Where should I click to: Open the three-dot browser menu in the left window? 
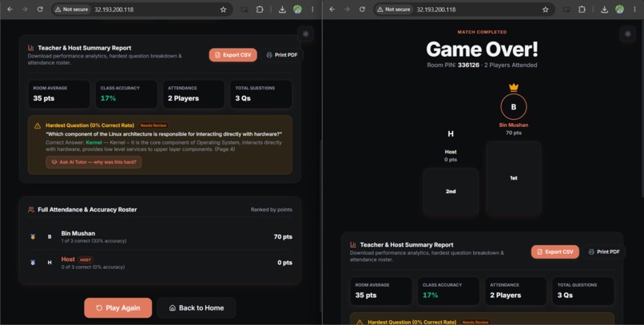(312, 9)
